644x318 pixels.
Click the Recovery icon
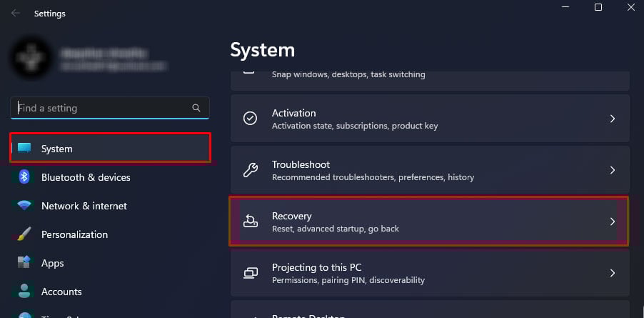coord(250,222)
